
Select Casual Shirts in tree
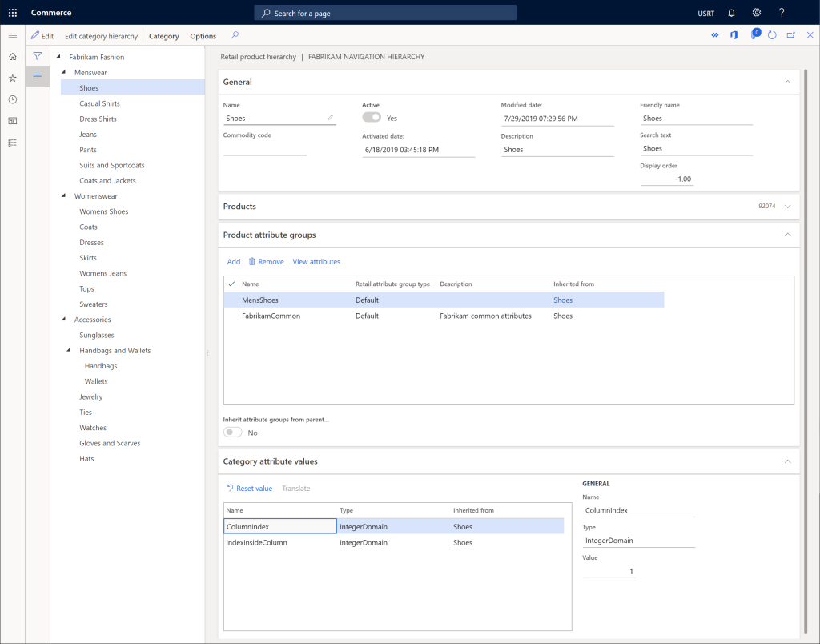click(99, 103)
